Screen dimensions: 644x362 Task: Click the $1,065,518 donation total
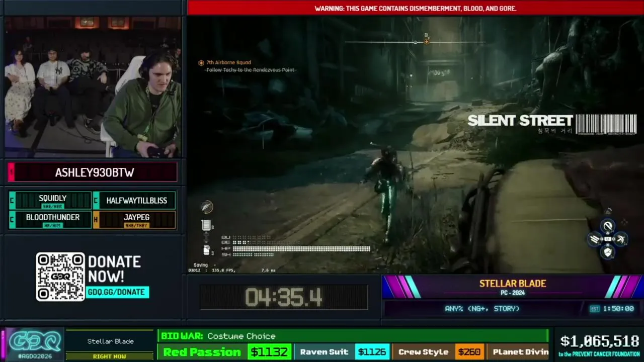click(x=600, y=341)
